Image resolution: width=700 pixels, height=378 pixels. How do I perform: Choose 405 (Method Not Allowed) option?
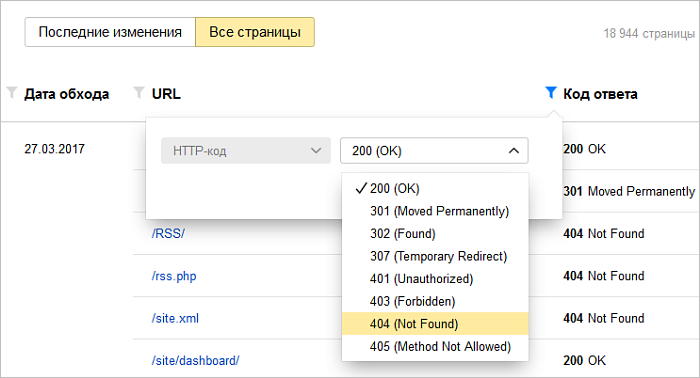pyautogui.click(x=435, y=346)
